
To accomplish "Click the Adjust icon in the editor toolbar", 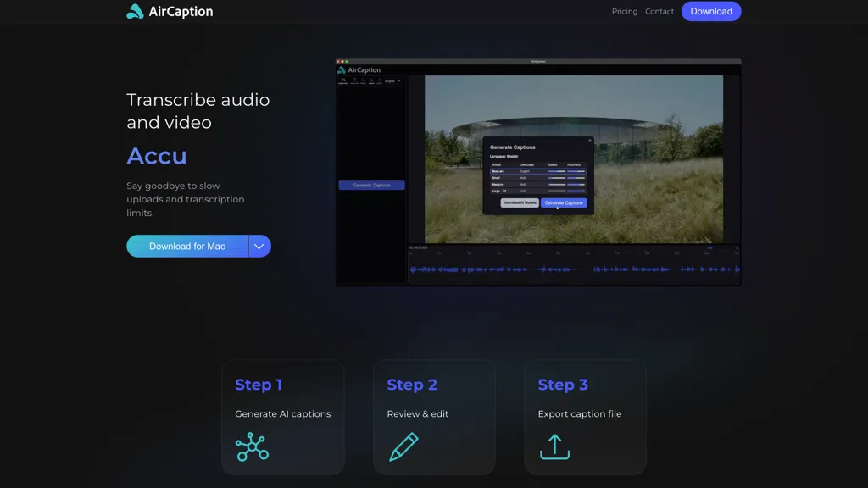I will tap(371, 80).
